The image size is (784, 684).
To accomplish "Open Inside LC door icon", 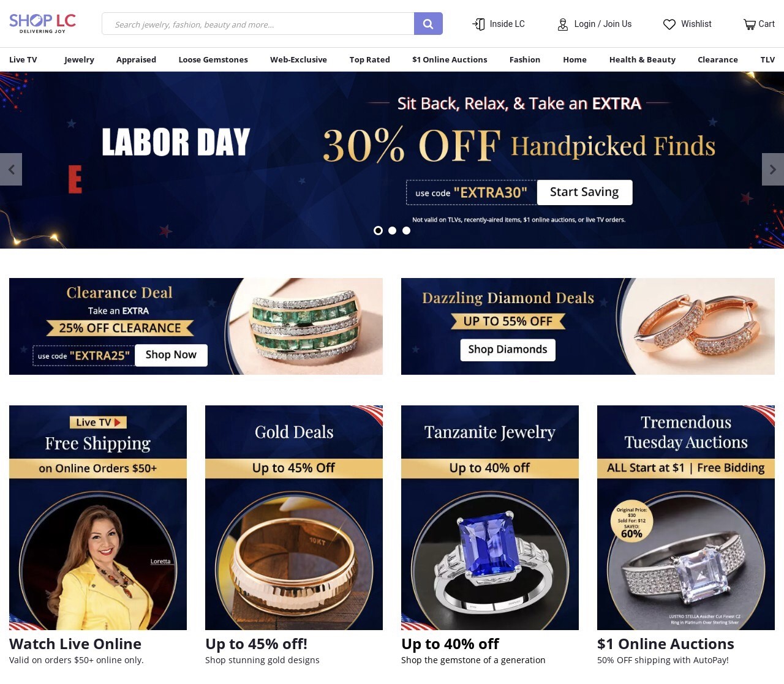I will (x=478, y=24).
